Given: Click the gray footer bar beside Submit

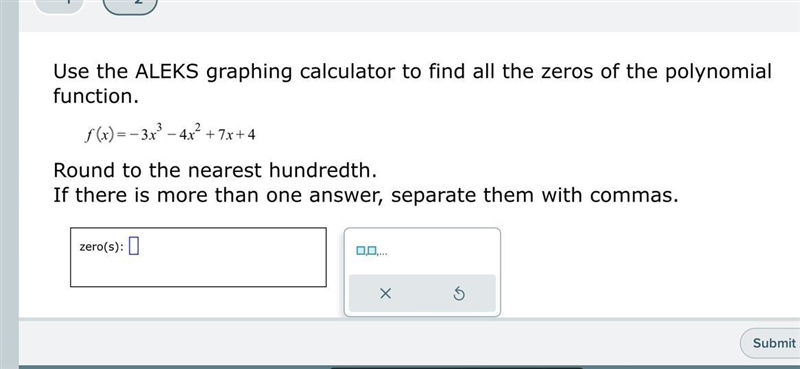Looking at the screenshot, I should click(x=378, y=342).
